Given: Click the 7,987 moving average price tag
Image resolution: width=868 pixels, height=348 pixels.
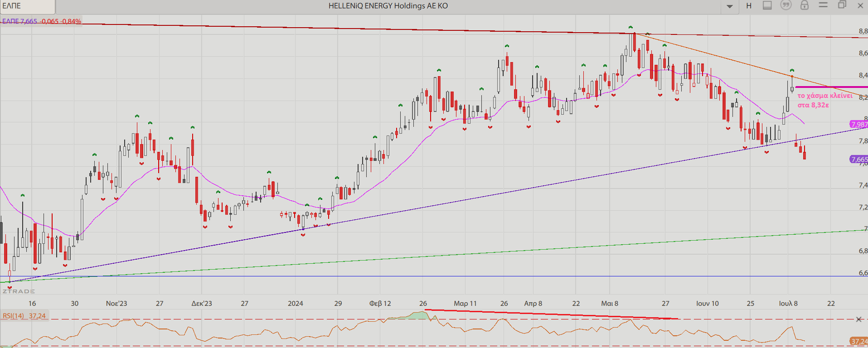Looking at the screenshot, I should tap(859, 124).
